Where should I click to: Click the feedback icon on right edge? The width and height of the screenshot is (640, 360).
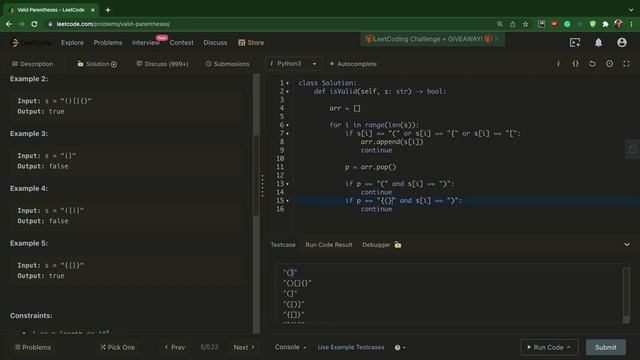pos(633,149)
